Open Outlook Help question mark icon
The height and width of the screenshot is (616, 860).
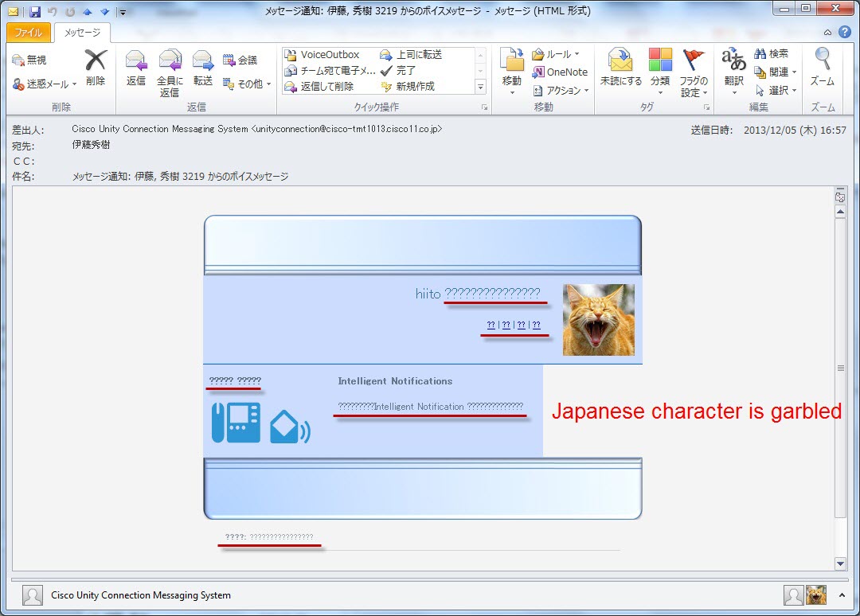[845, 33]
